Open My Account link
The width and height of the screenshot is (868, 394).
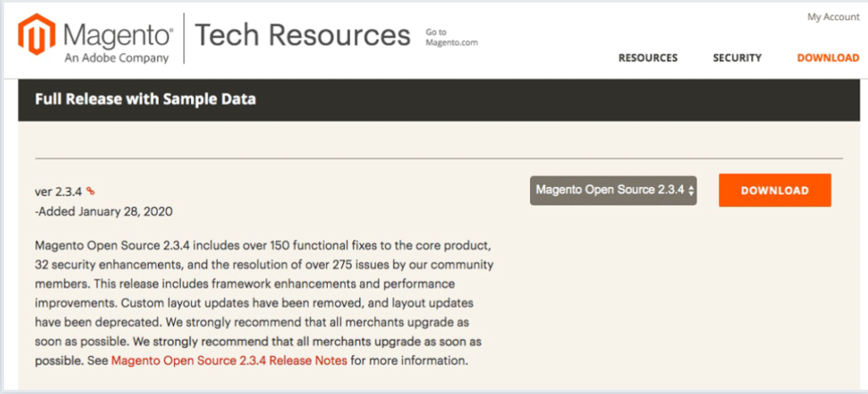834,17
